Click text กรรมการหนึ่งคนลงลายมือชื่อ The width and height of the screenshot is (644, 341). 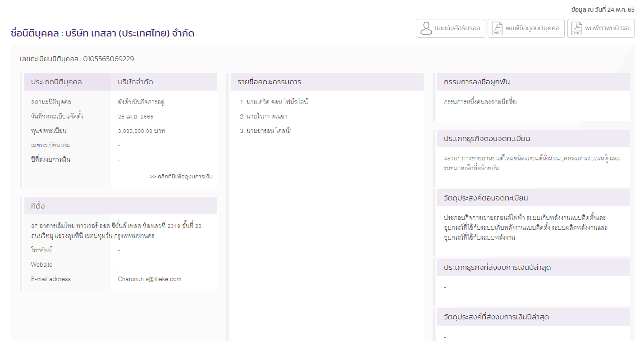coord(481,102)
